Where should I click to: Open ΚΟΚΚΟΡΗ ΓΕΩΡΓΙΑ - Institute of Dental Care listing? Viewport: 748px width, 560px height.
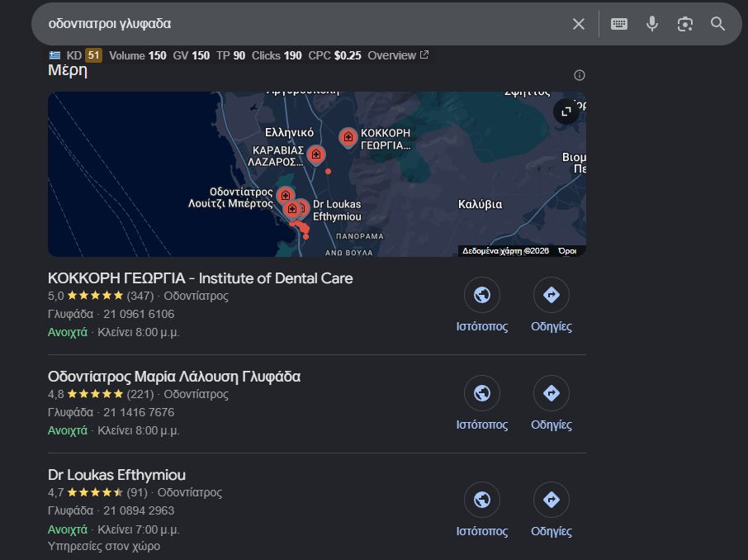[201, 278]
